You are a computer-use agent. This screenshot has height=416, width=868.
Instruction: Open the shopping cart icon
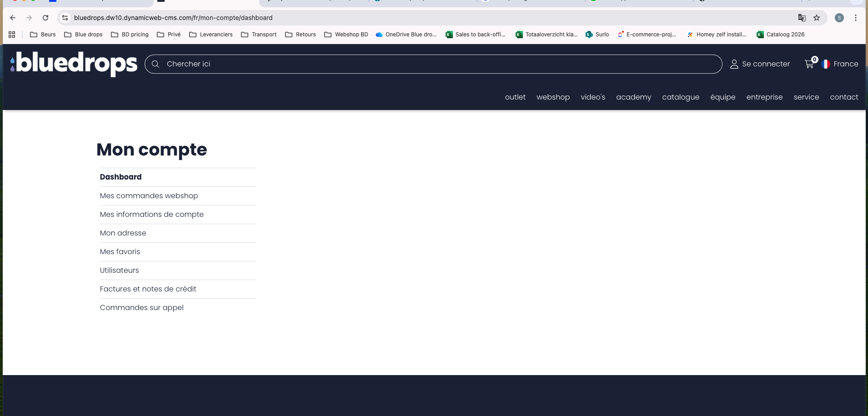(809, 64)
